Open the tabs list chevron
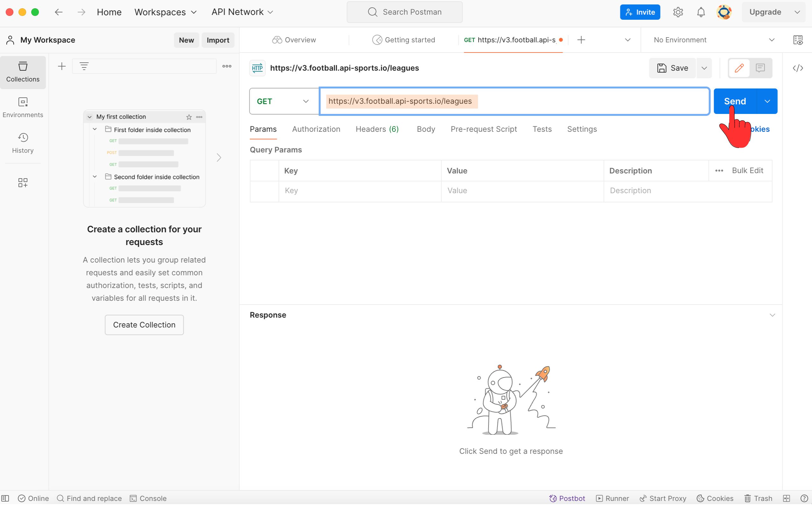The width and height of the screenshot is (812, 506). [628, 40]
